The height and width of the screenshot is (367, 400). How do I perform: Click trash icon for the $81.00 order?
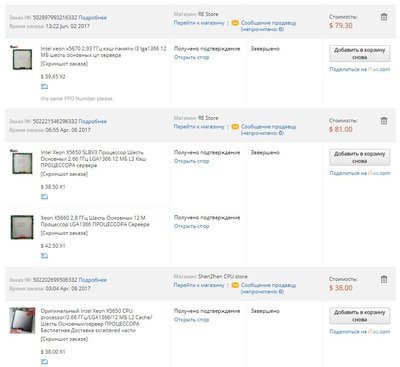(x=384, y=121)
